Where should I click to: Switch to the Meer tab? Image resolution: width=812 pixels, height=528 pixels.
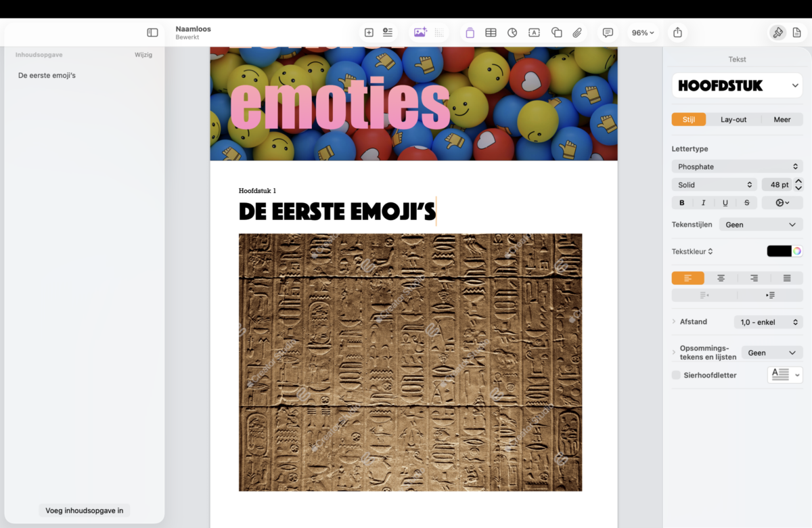[782, 120]
